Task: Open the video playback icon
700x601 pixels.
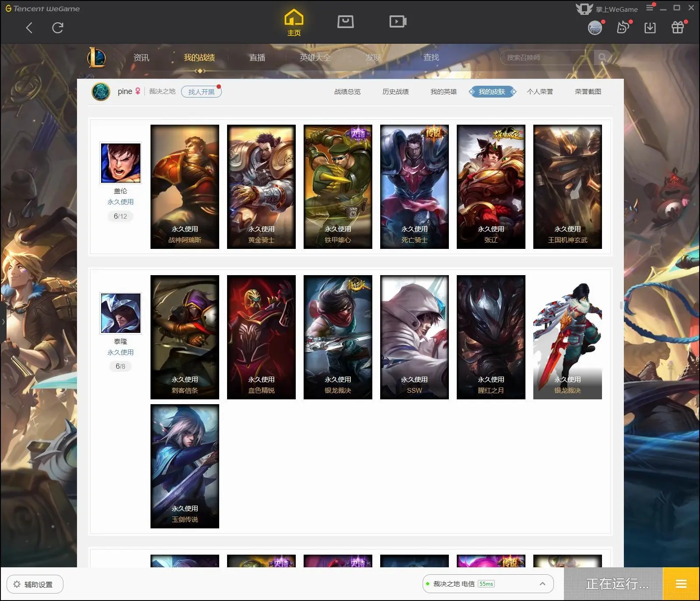Action: coord(398,21)
